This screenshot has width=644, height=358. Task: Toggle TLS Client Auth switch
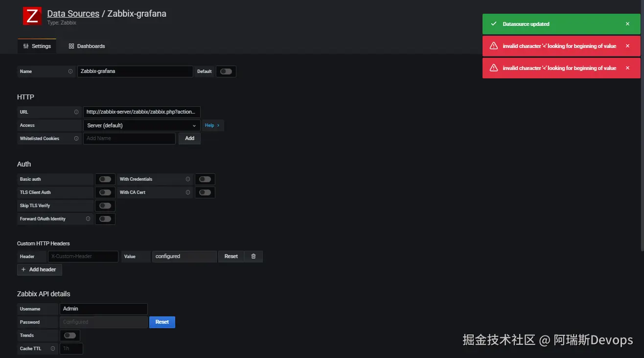(x=105, y=192)
